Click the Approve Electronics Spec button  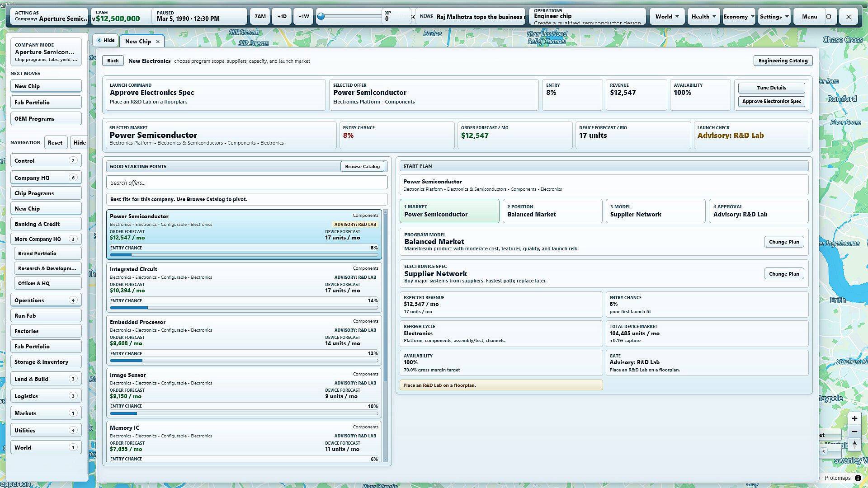point(771,101)
